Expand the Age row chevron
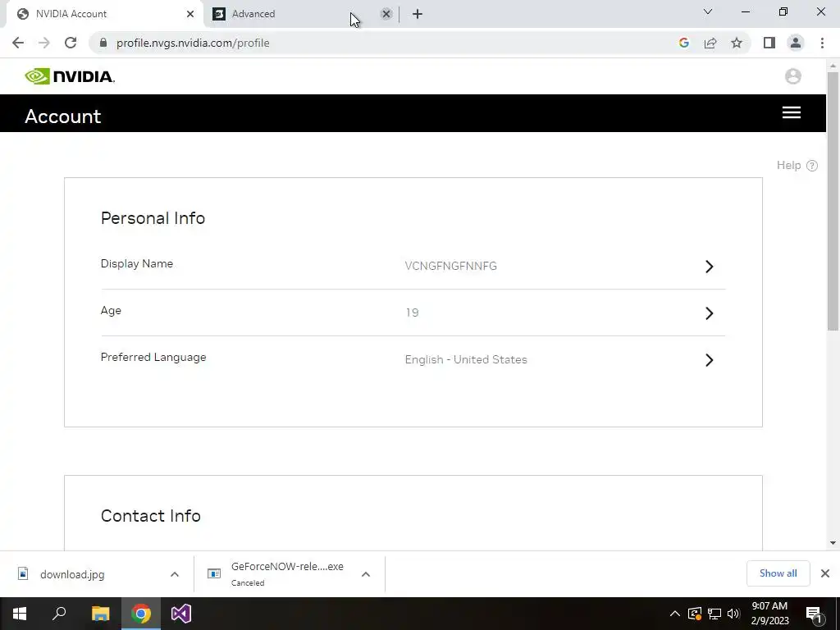This screenshot has width=840, height=630. (x=710, y=313)
